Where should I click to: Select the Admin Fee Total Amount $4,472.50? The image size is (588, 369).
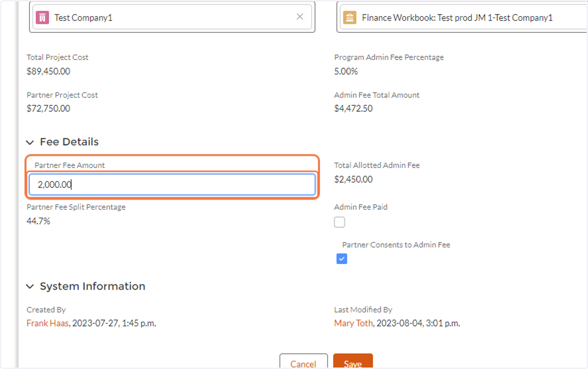[353, 109]
